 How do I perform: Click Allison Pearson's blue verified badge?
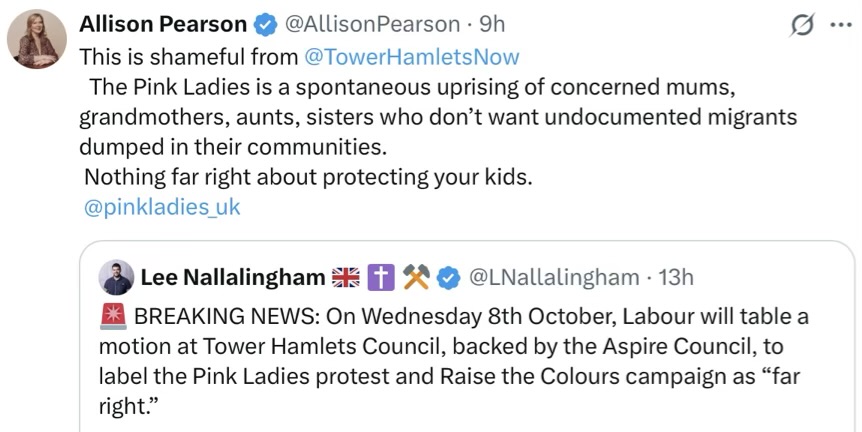click(x=265, y=24)
